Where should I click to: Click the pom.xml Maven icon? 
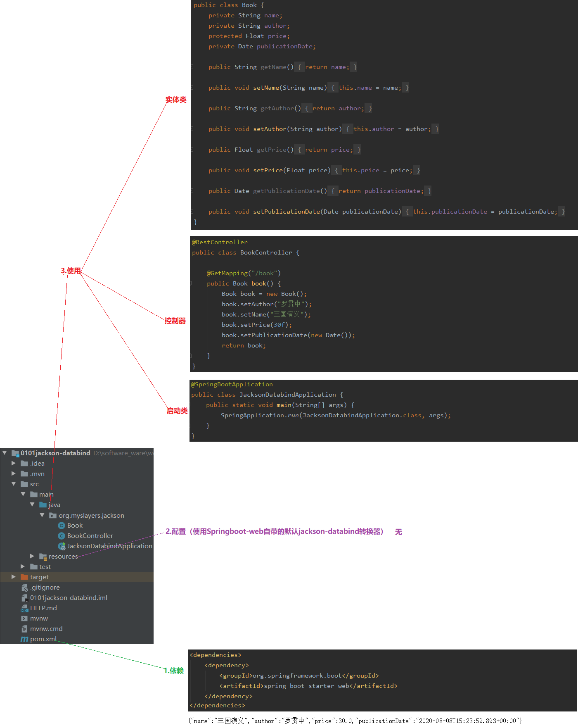tap(24, 639)
